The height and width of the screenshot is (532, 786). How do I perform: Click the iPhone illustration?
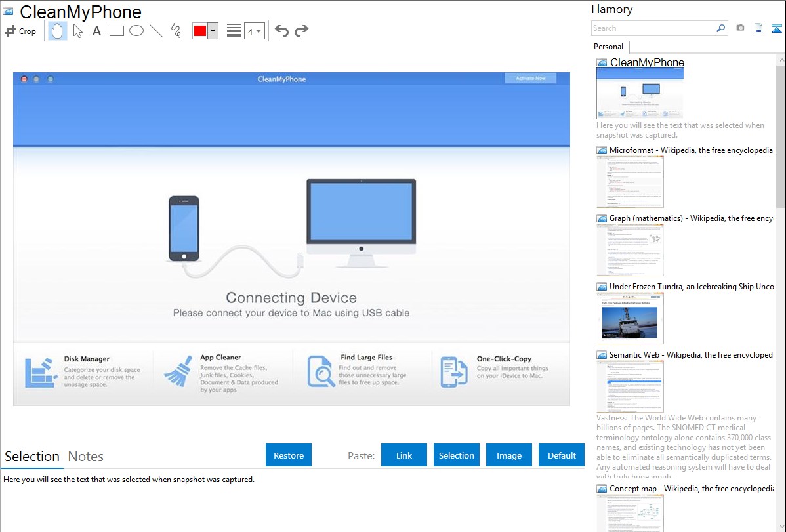pyautogui.click(x=184, y=228)
